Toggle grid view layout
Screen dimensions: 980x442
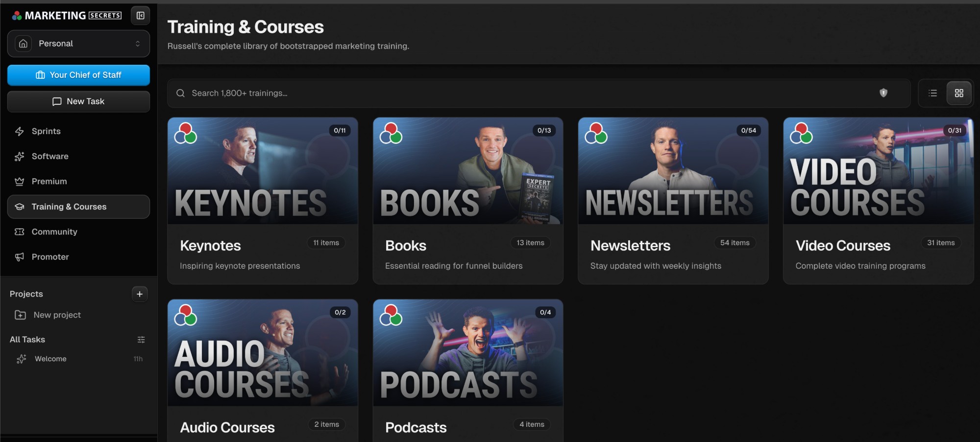coord(959,93)
